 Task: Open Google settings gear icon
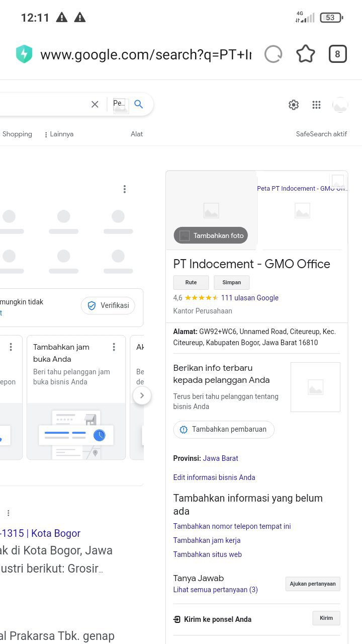(x=294, y=105)
